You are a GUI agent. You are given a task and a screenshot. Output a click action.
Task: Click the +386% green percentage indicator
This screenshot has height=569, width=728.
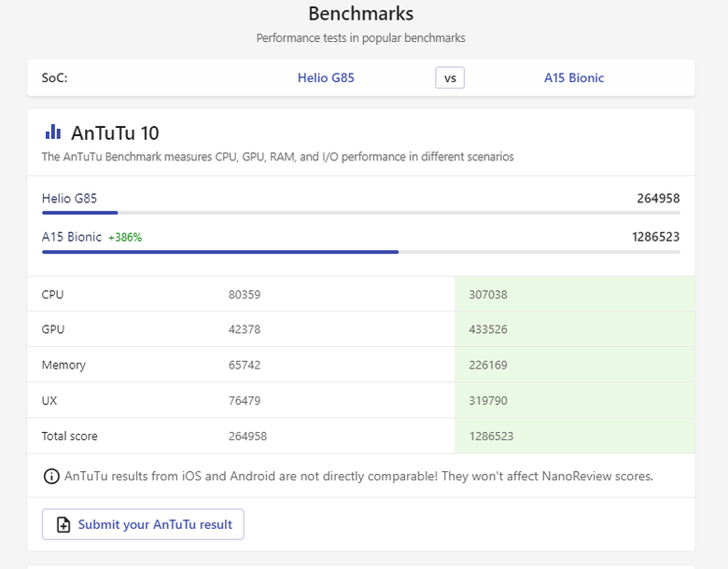tap(125, 238)
